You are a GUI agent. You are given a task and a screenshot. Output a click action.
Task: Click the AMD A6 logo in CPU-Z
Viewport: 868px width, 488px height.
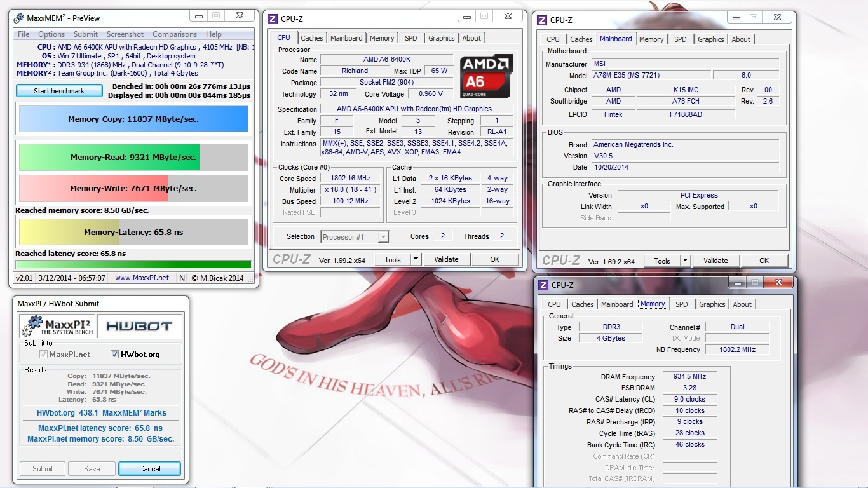tap(486, 76)
